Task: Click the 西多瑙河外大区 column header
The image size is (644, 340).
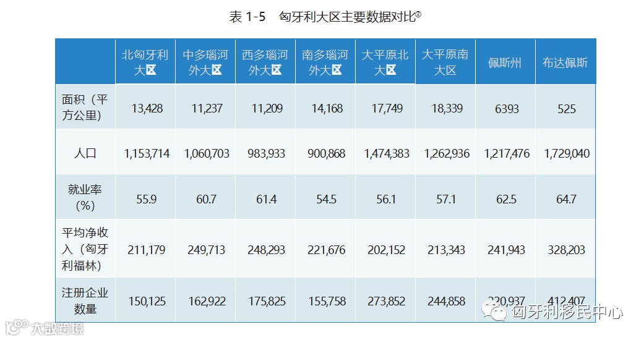Action: pos(265,62)
